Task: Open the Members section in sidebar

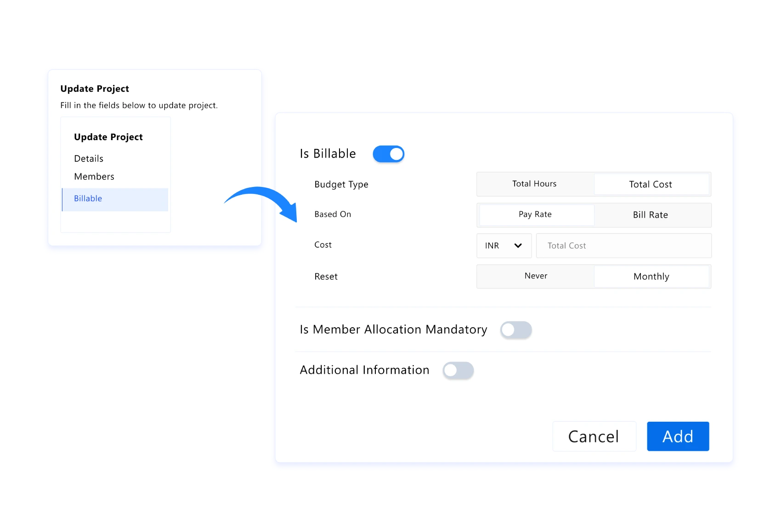Action: point(94,176)
